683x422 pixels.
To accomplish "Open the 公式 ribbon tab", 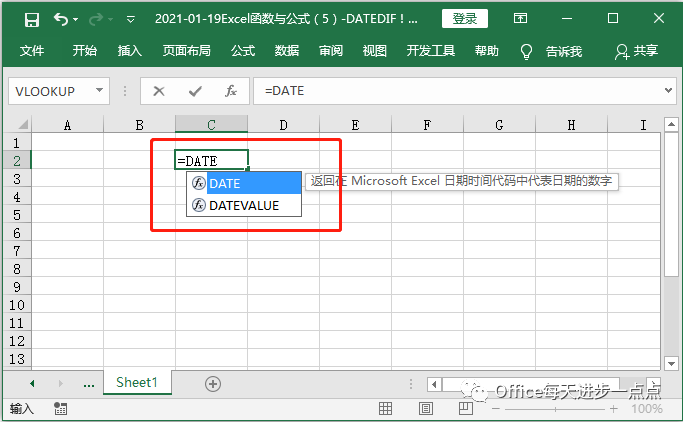I will click(243, 51).
